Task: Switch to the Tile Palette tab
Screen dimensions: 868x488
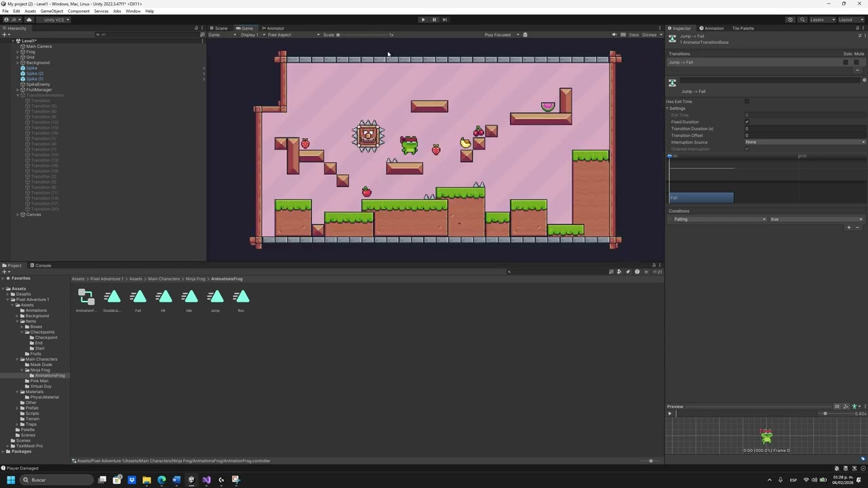Action: [743, 28]
